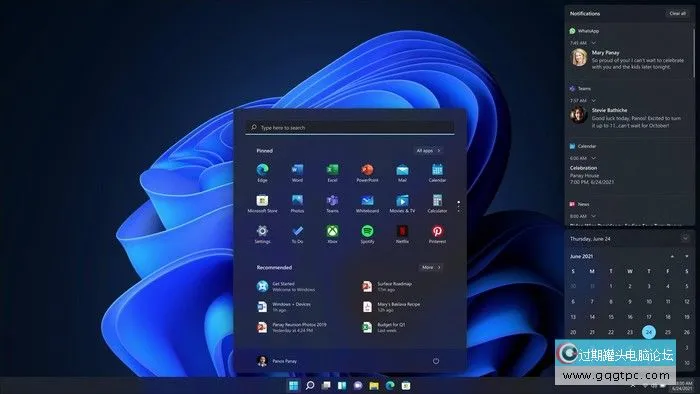Screen dimensions: 700x394
Task: Select June 10 in calendar
Action: (x=649, y=302)
